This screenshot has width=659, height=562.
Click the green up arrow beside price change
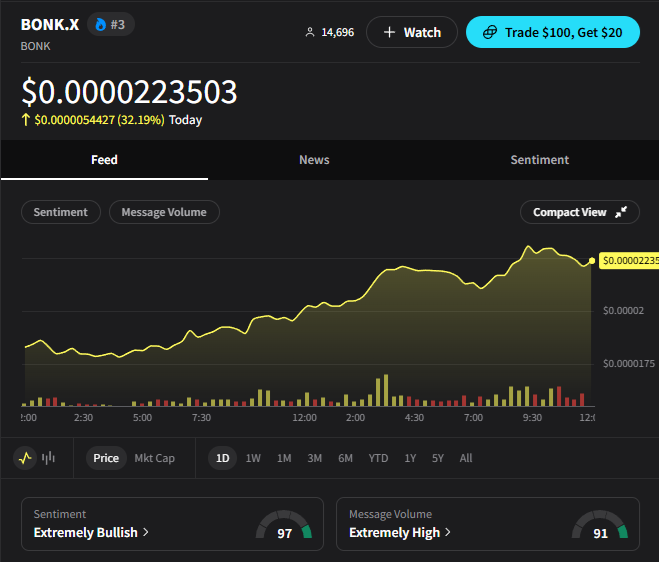pos(26,120)
